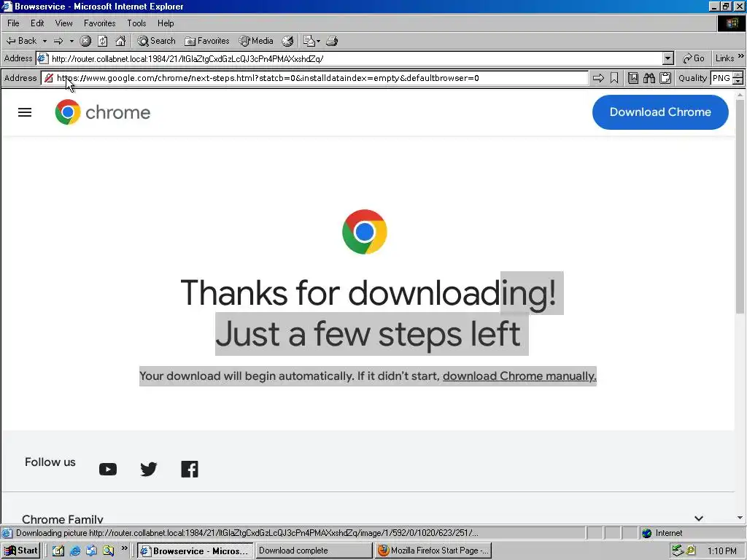This screenshot has height=560, width=747.
Task: Open the Forward history dropdown arrow
Action: (x=71, y=41)
